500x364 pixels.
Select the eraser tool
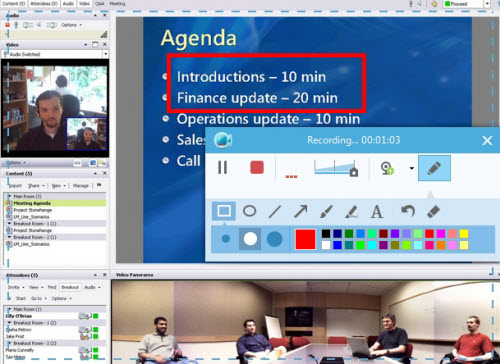click(x=433, y=211)
